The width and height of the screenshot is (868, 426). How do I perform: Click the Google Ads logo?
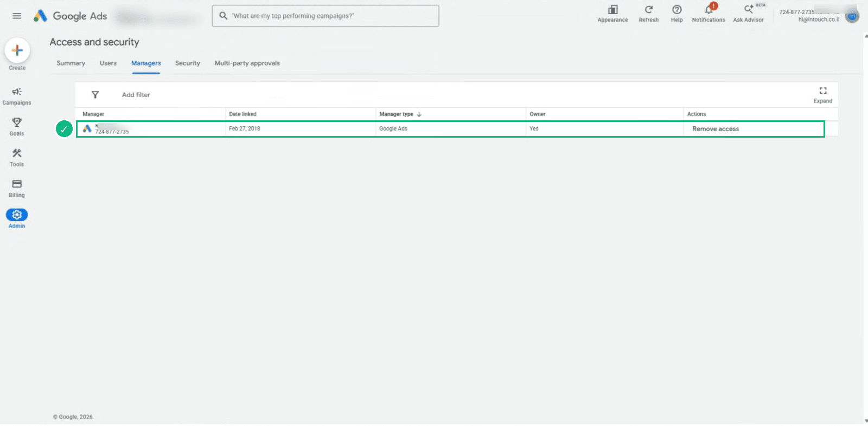tap(71, 16)
